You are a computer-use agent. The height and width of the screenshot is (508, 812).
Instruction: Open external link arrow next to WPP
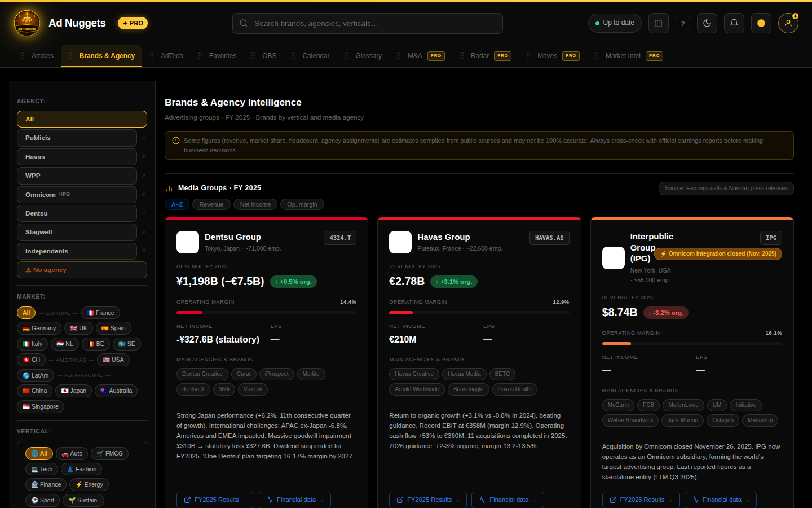pyautogui.click(x=143, y=176)
